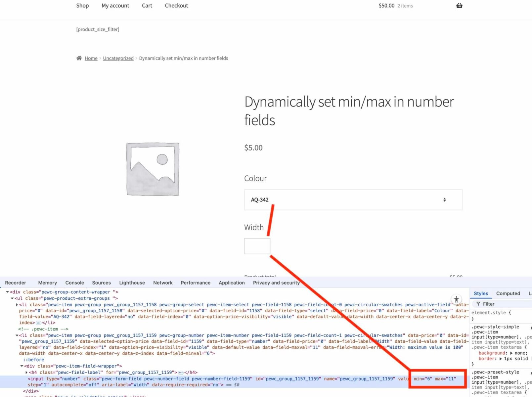Open the Checkout link

(176, 6)
